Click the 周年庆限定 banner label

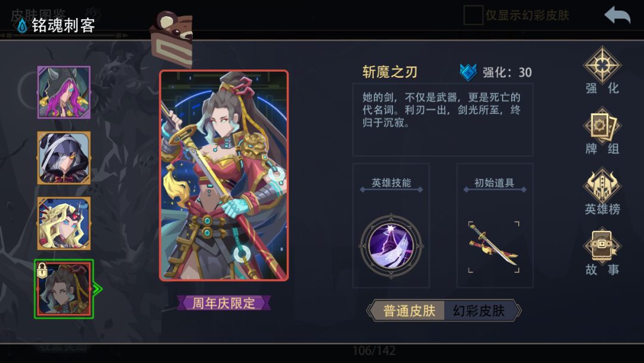click(224, 303)
